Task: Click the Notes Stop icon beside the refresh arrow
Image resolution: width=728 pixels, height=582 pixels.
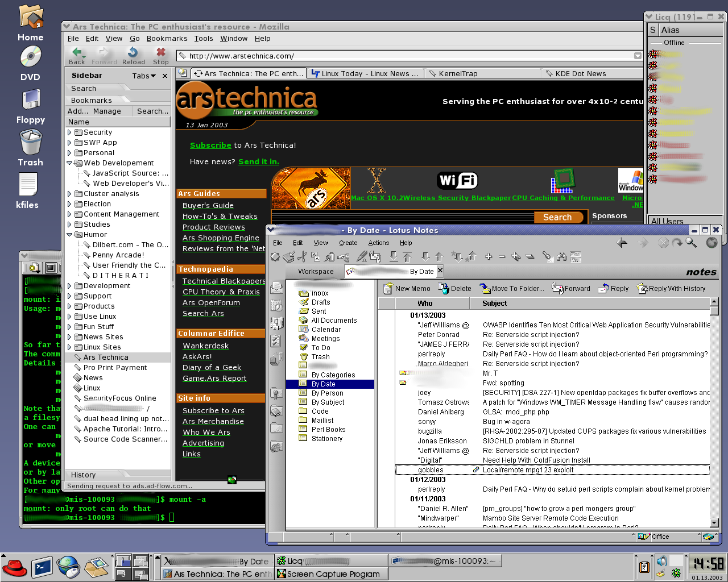Action: 663,243
